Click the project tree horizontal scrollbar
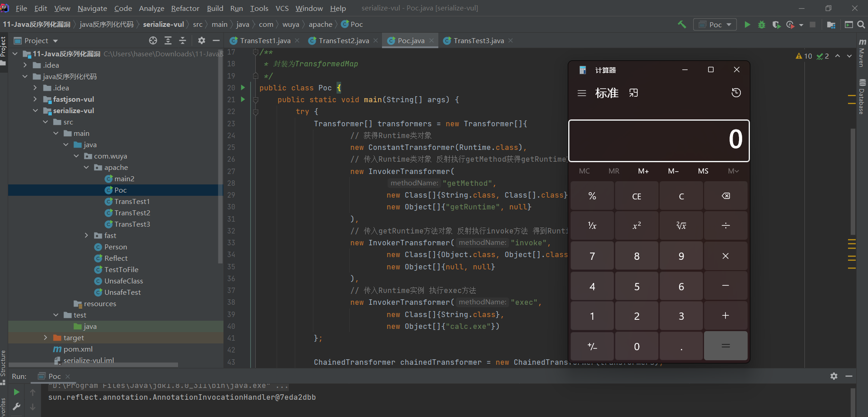The height and width of the screenshot is (417, 868). (93, 365)
